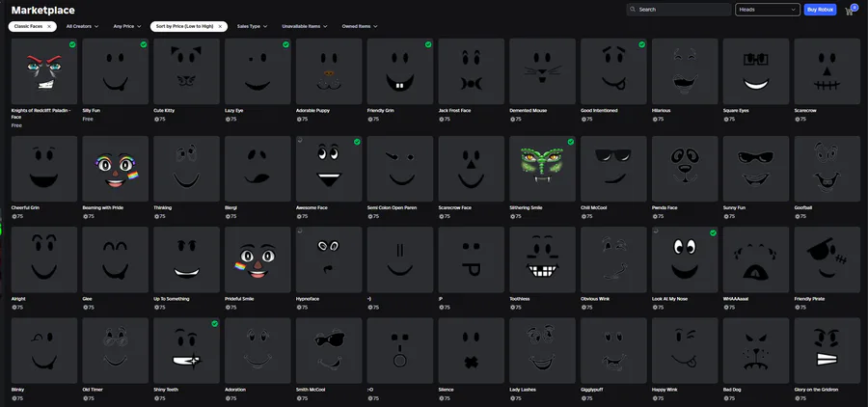Screen dimensions: 868x407
Task: Open the shopping cart icon
Action: [849, 11]
